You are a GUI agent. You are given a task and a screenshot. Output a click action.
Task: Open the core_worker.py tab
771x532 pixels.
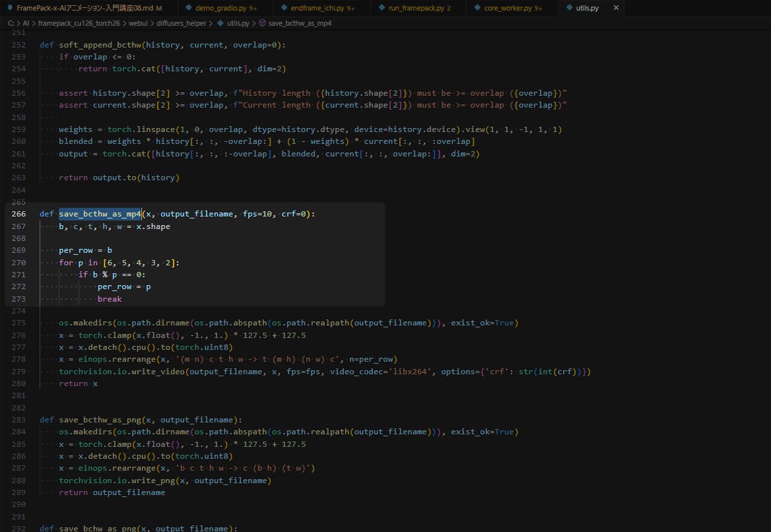pyautogui.click(x=510, y=8)
